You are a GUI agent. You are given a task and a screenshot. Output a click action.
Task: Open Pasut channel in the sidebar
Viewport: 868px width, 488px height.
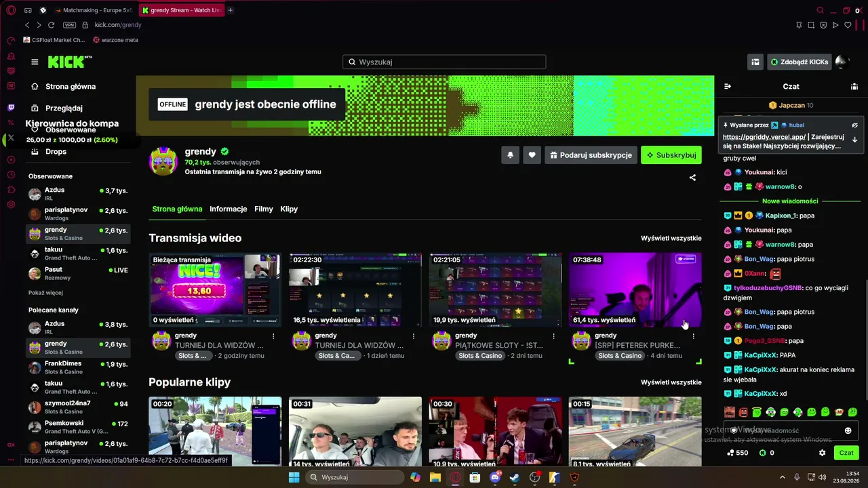coord(78,273)
